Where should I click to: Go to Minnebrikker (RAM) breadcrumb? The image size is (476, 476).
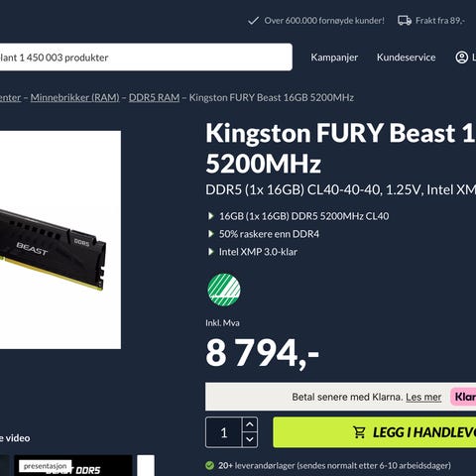[x=75, y=97]
